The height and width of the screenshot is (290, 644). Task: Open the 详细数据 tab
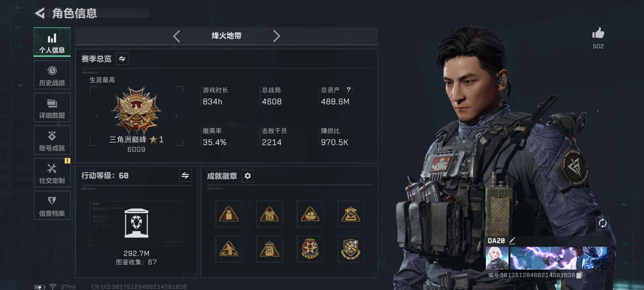coord(52,107)
